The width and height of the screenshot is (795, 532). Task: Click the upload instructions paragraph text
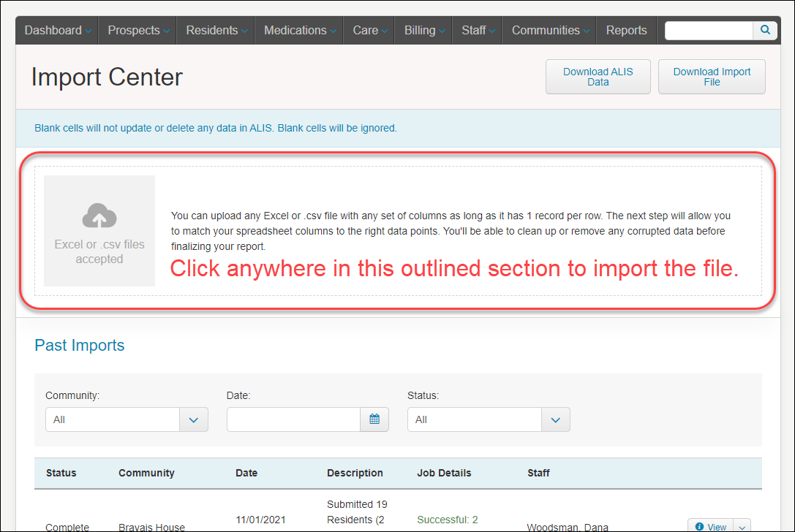tap(451, 231)
